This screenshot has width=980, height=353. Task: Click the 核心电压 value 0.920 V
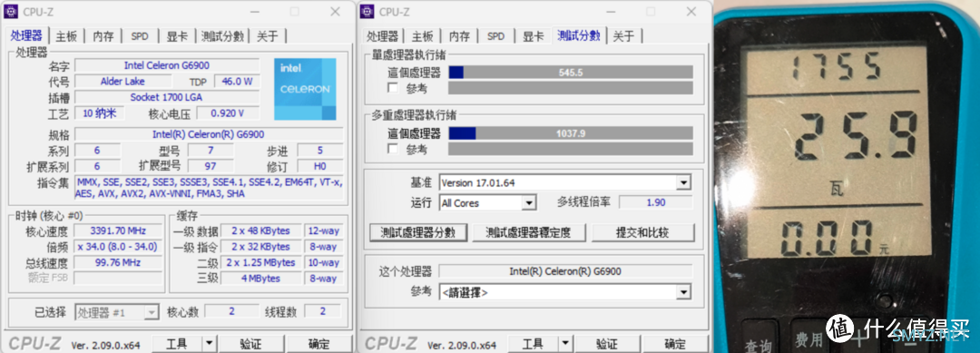[x=228, y=113]
